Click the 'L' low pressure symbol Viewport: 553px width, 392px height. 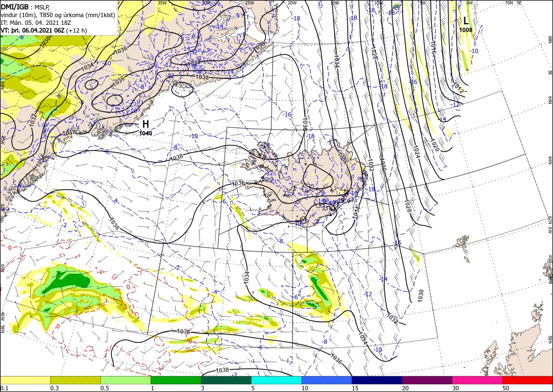(x=466, y=21)
